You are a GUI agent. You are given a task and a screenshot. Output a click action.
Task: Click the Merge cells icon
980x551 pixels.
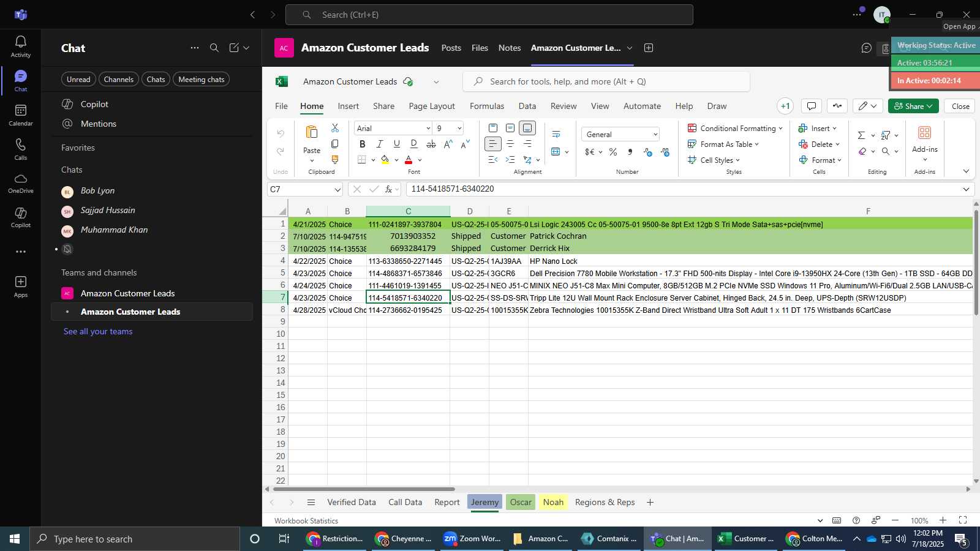556,151
